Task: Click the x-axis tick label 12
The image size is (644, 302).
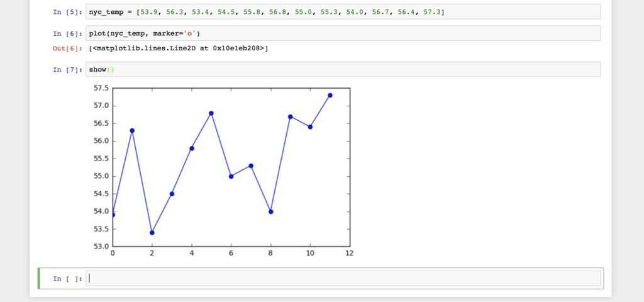Action: [350, 254]
